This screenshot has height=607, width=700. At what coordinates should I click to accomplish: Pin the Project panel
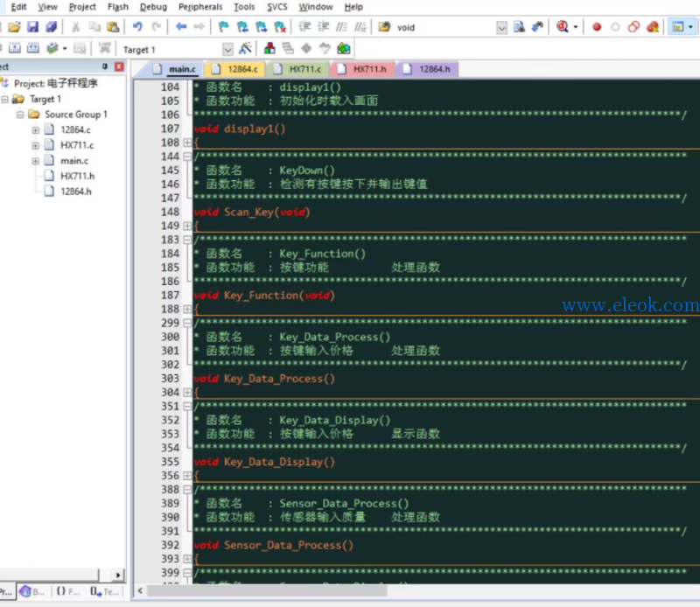[105, 66]
